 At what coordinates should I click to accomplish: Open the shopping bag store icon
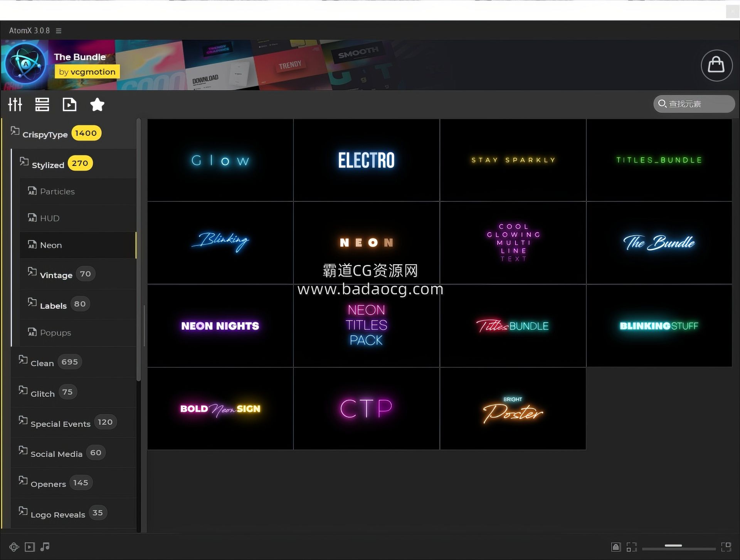(716, 65)
